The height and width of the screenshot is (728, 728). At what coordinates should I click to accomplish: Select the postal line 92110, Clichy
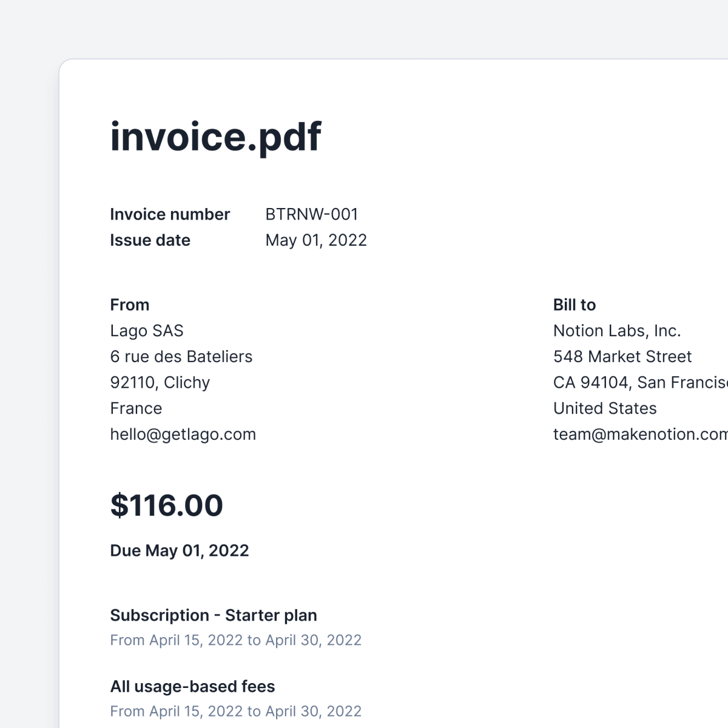(160, 383)
